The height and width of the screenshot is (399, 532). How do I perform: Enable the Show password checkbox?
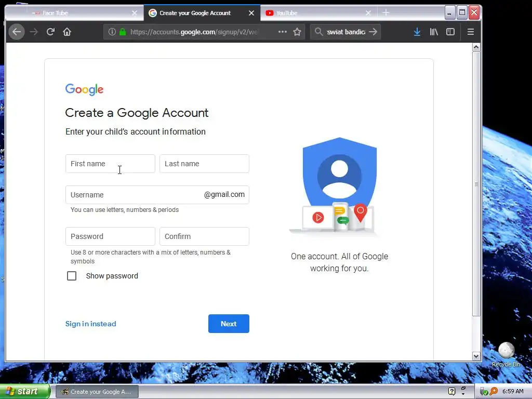coord(72,276)
